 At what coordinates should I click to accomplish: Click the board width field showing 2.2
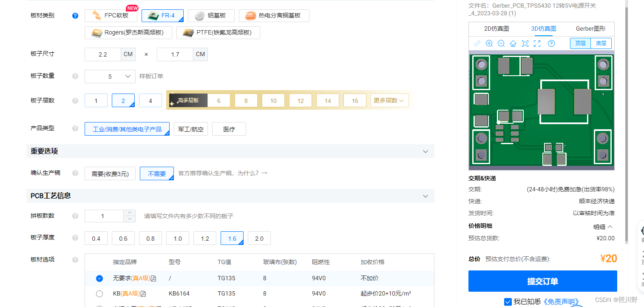point(103,54)
